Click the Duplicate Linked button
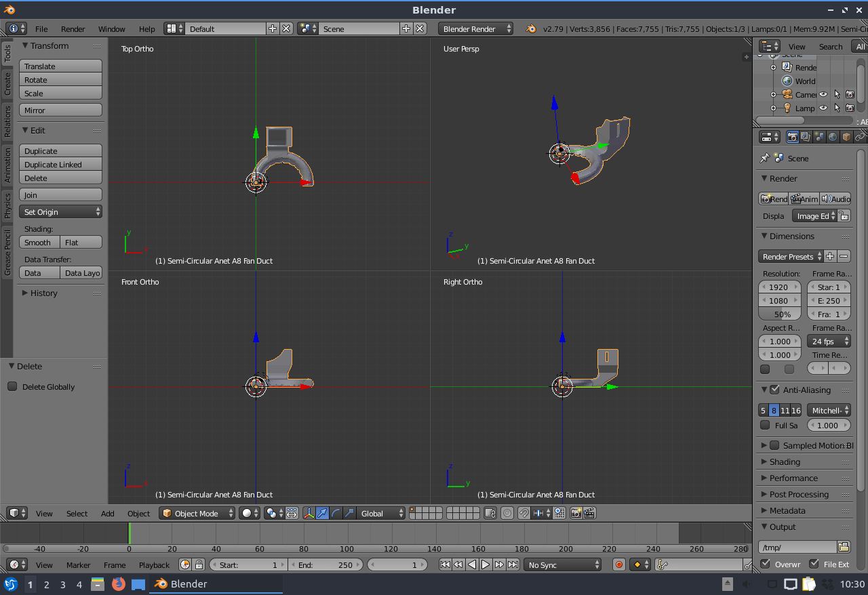Viewport: 868px width, 595px height. [61, 165]
